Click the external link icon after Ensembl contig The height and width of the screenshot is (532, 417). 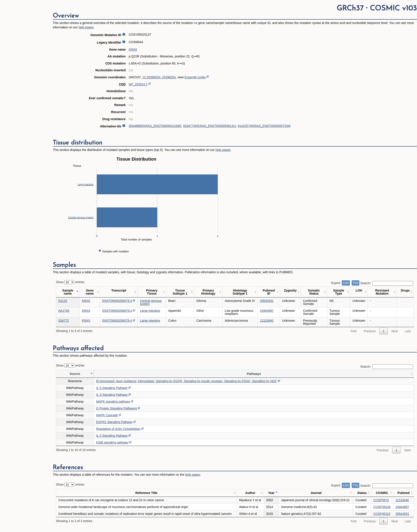click(x=208, y=77)
